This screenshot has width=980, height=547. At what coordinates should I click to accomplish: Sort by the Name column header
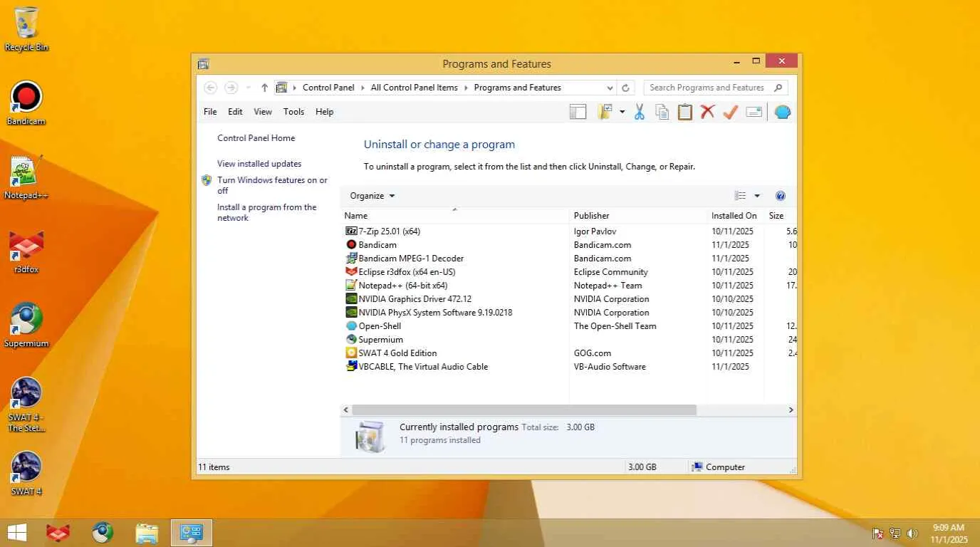tap(455, 216)
